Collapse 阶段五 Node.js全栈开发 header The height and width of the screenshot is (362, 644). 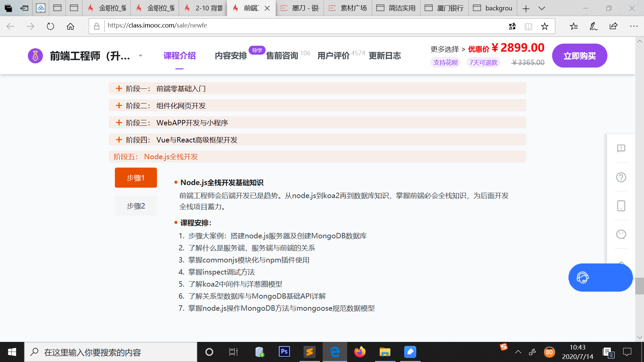click(317, 157)
